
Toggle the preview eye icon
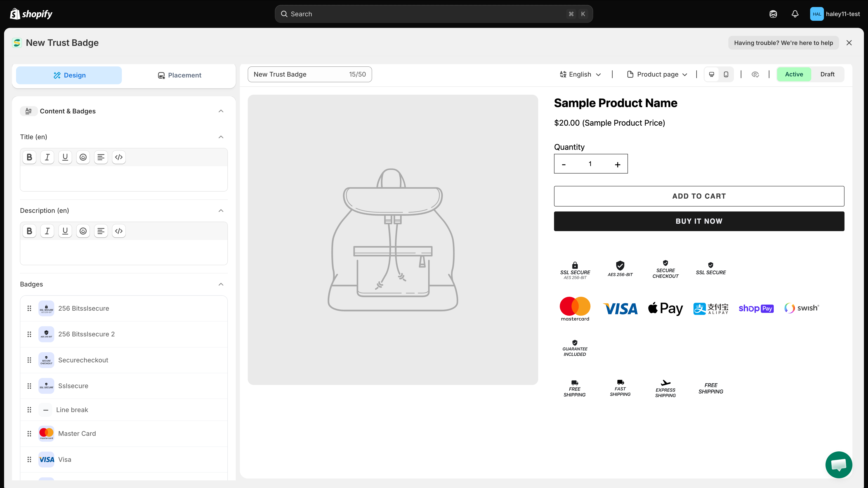[x=755, y=74]
